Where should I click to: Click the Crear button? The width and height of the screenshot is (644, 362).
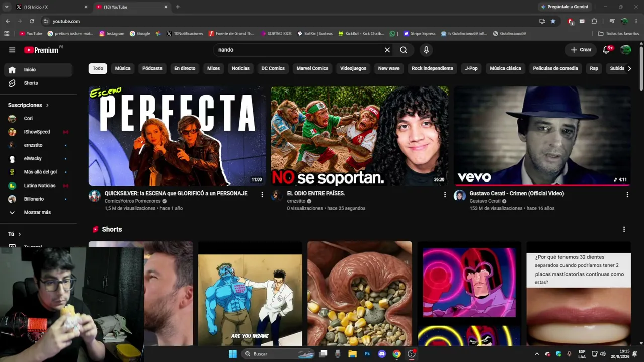point(581,50)
